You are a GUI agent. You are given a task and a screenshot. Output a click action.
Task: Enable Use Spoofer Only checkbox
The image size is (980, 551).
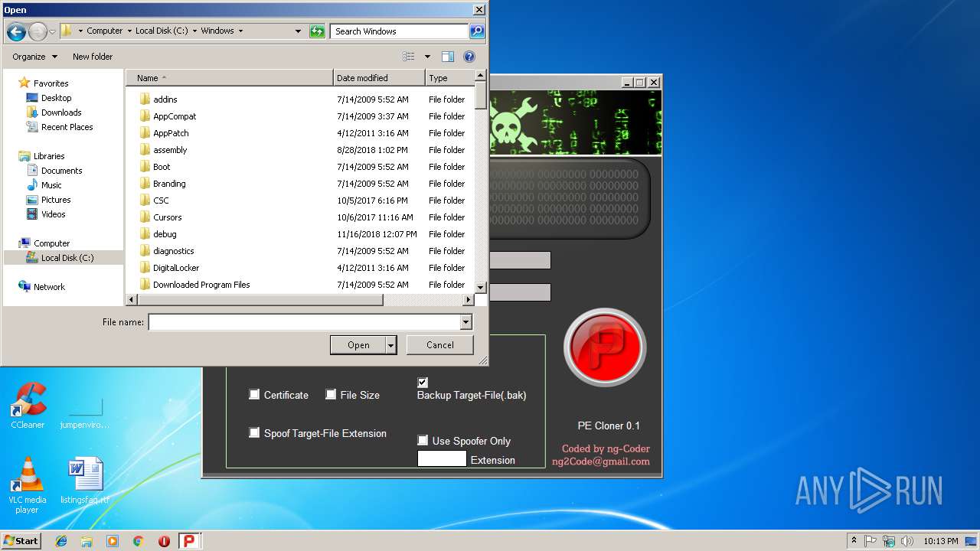click(423, 440)
